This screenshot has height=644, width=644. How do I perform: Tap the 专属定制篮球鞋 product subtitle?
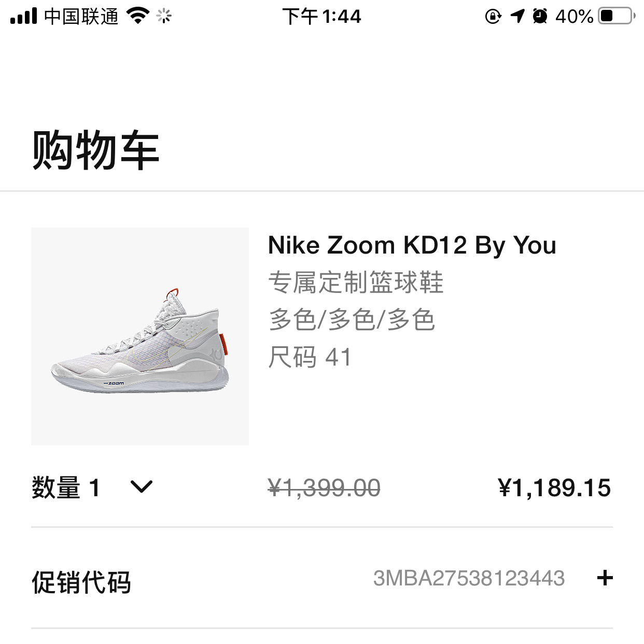356,283
